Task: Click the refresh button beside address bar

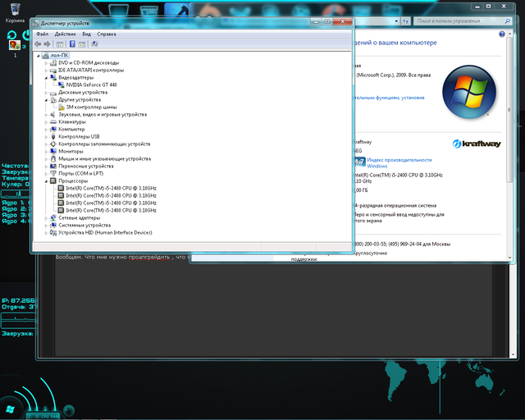Action: pyautogui.click(x=405, y=21)
